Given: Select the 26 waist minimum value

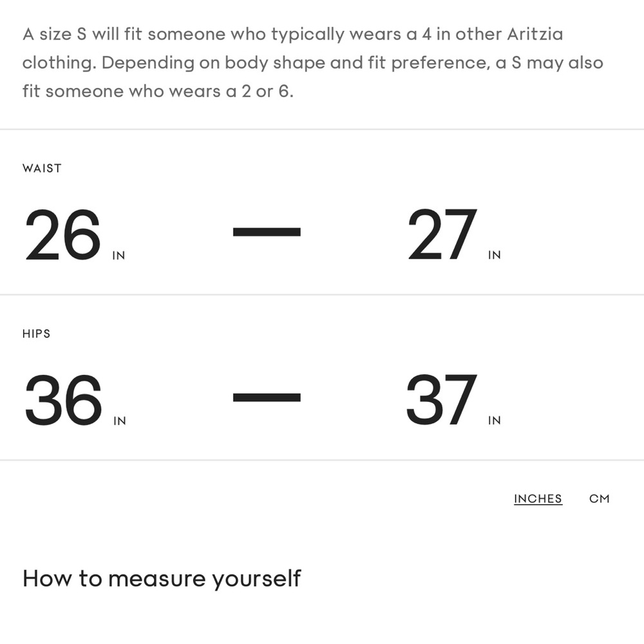Looking at the screenshot, I should 63,234.
